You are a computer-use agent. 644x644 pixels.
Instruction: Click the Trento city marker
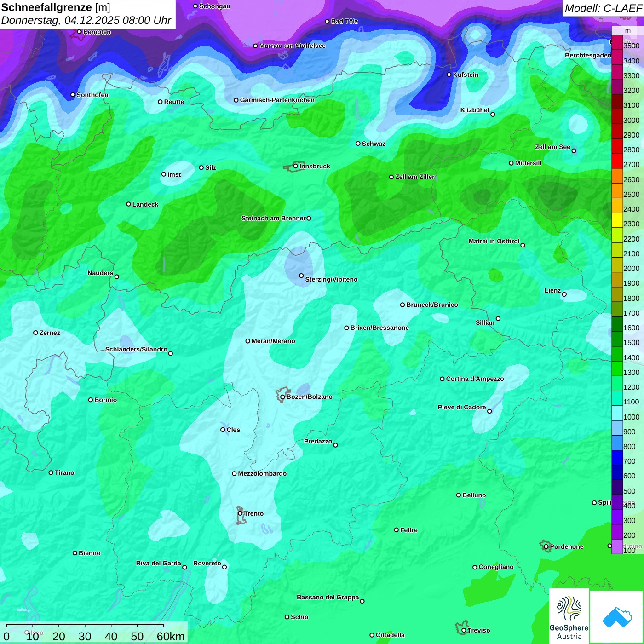[240, 513]
